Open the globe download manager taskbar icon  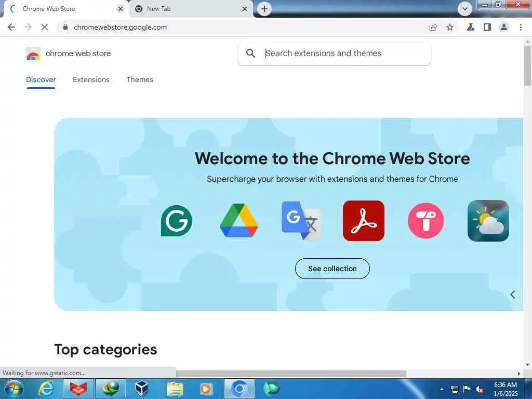(x=111, y=389)
